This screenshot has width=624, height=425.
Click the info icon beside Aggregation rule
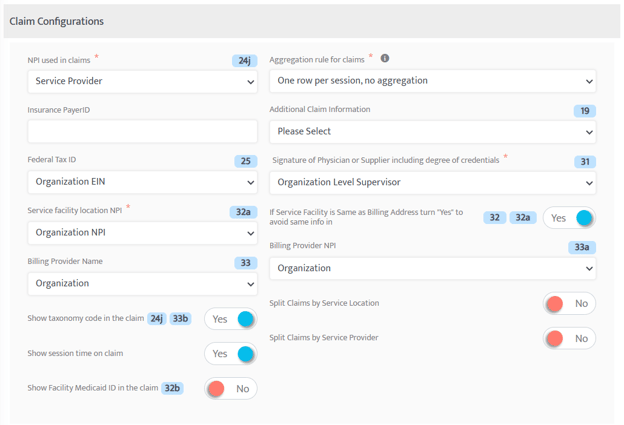click(x=385, y=58)
